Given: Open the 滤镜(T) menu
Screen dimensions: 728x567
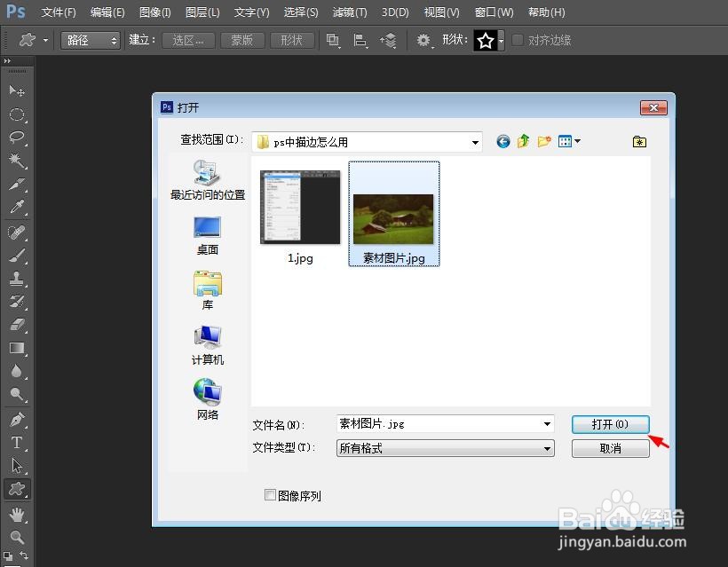Looking at the screenshot, I should pyautogui.click(x=350, y=12).
